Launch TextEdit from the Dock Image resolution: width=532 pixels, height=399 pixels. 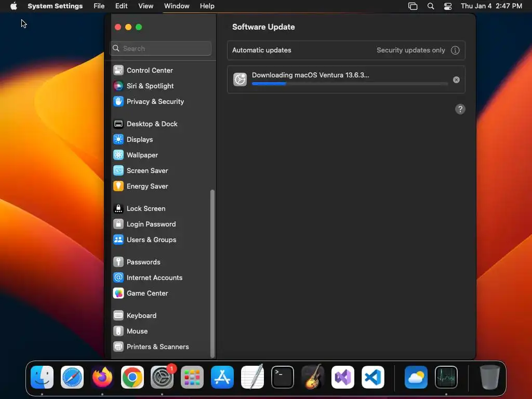[x=252, y=377]
